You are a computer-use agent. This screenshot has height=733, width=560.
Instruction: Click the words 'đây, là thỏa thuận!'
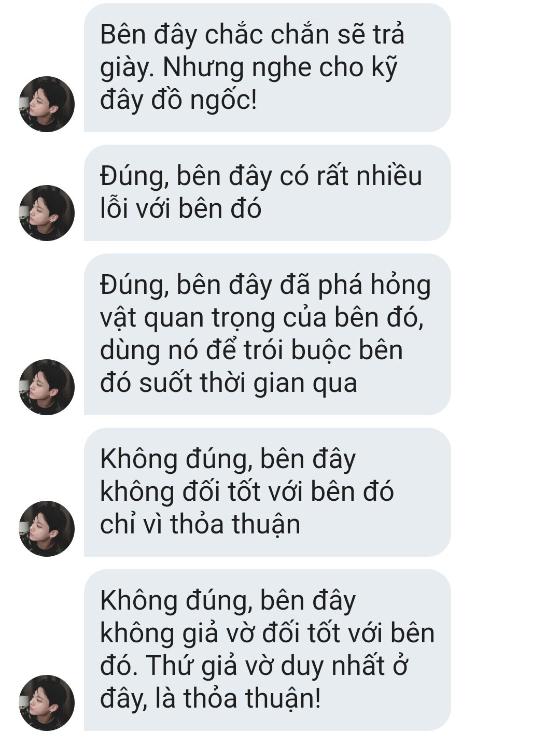[x=211, y=698]
